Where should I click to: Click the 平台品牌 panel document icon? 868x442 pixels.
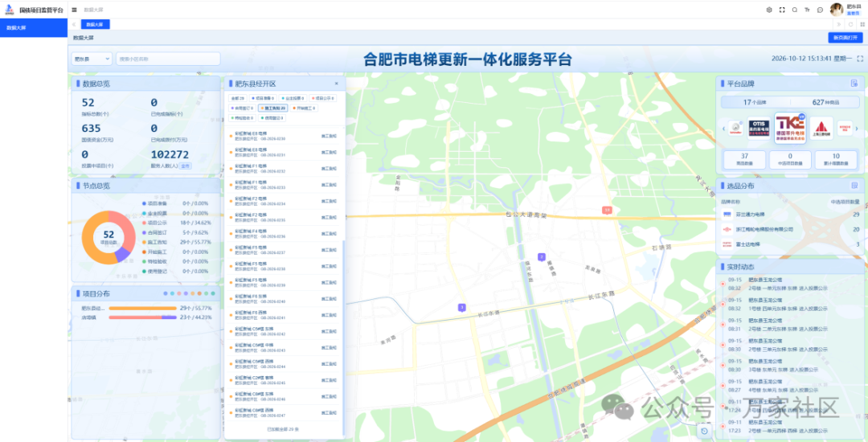coord(854,84)
